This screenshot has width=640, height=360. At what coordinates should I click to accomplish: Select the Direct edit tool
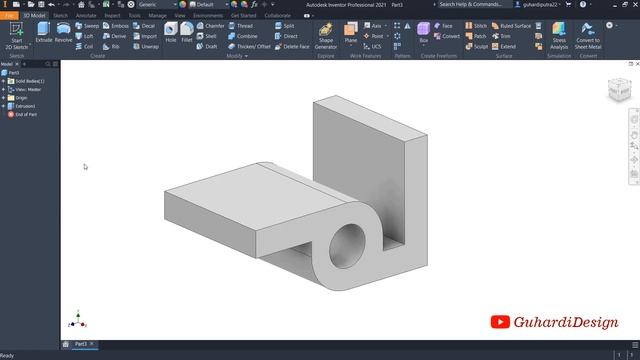coord(286,36)
